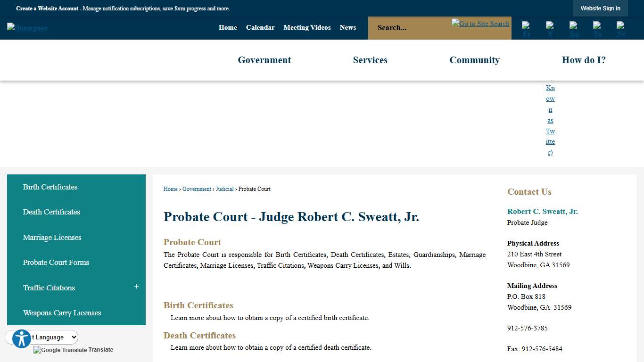Expand the Traffic Citations submenu
Viewport: 644px width, 362px height.
click(x=136, y=286)
